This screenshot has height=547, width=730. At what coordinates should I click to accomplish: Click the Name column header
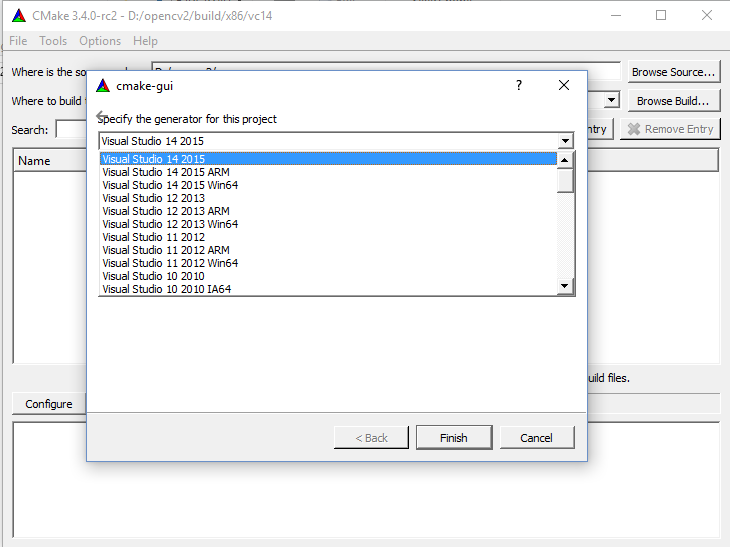50,161
